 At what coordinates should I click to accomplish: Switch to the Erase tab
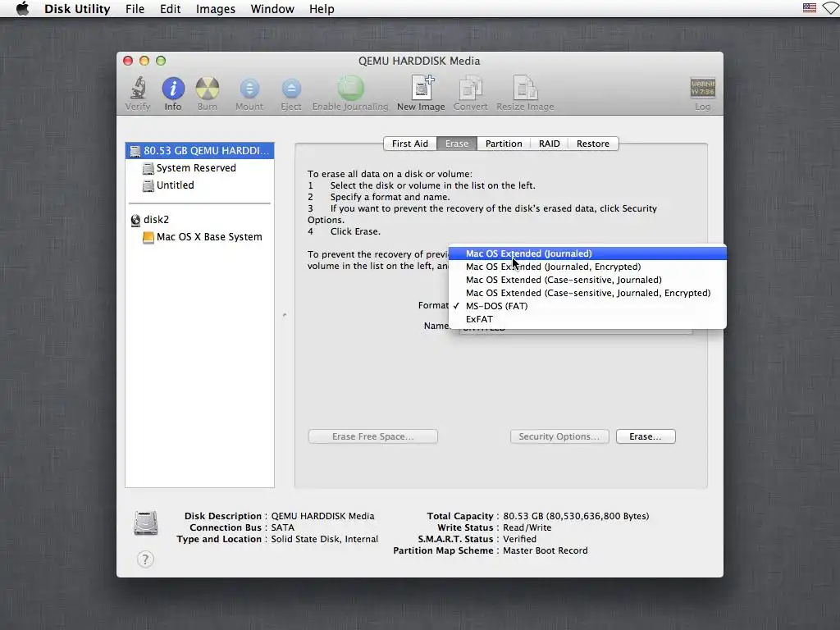click(x=457, y=144)
